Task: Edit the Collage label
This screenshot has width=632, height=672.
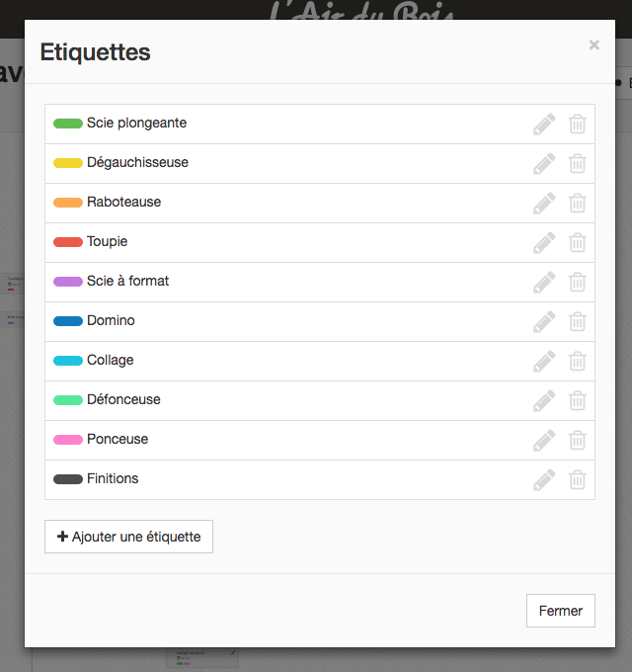Action: pos(544,361)
